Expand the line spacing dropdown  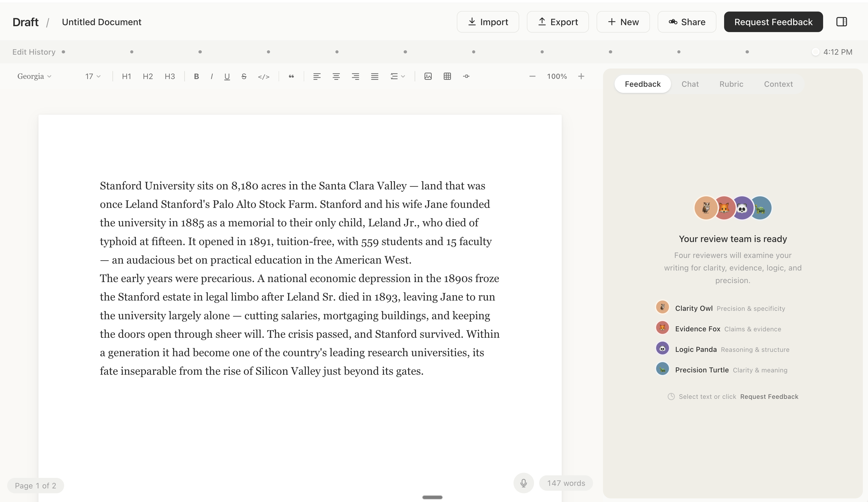(398, 76)
